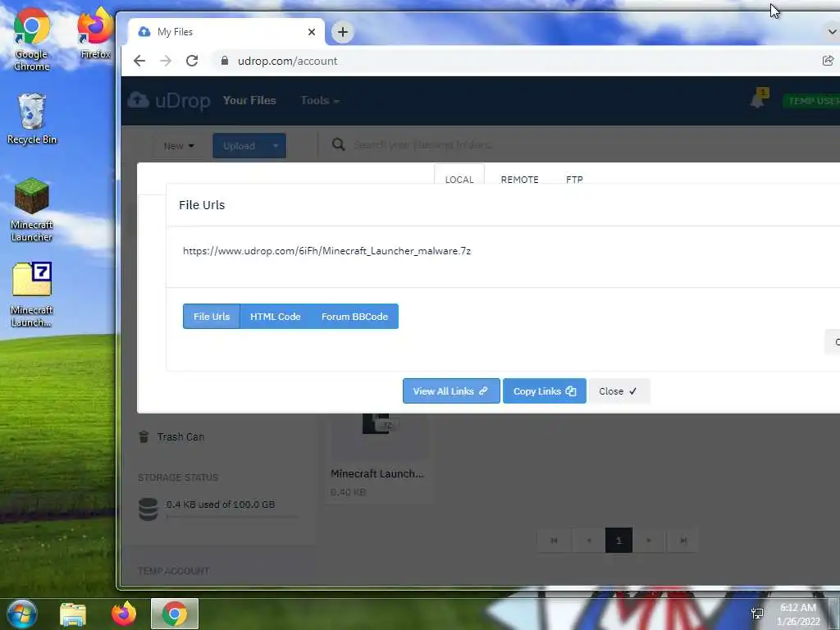Screen dimensions: 840x630
Task: Click the View All Links button
Action: tap(451, 391)
